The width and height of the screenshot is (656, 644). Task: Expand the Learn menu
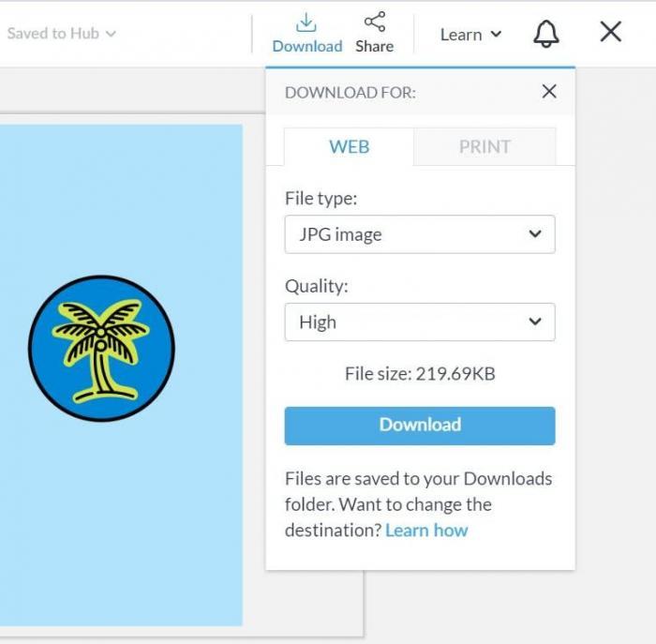click(470, 35)
